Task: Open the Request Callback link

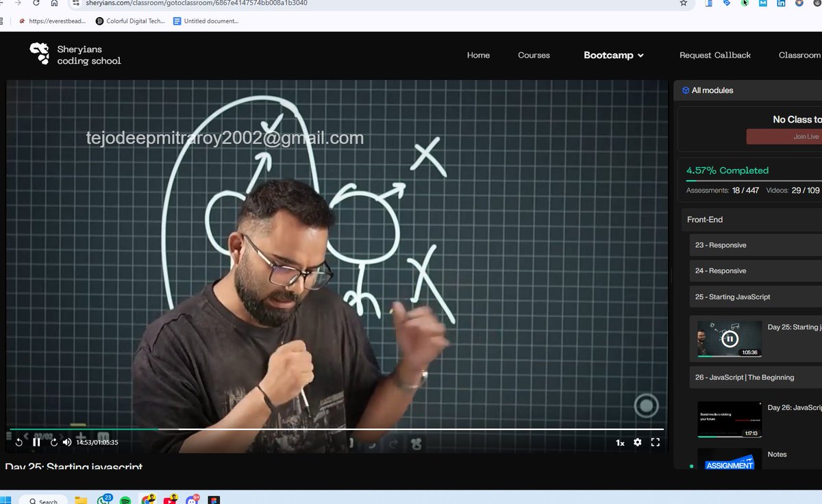Action: click(715, 55)
